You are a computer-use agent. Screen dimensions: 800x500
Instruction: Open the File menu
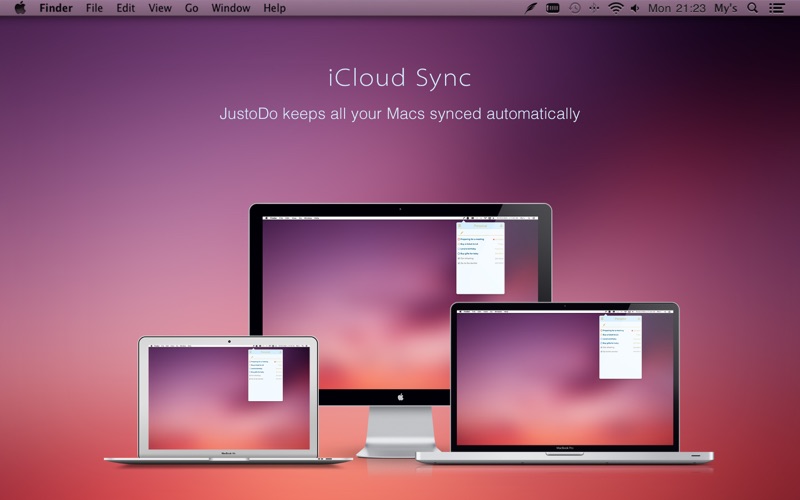coord(94,8)
